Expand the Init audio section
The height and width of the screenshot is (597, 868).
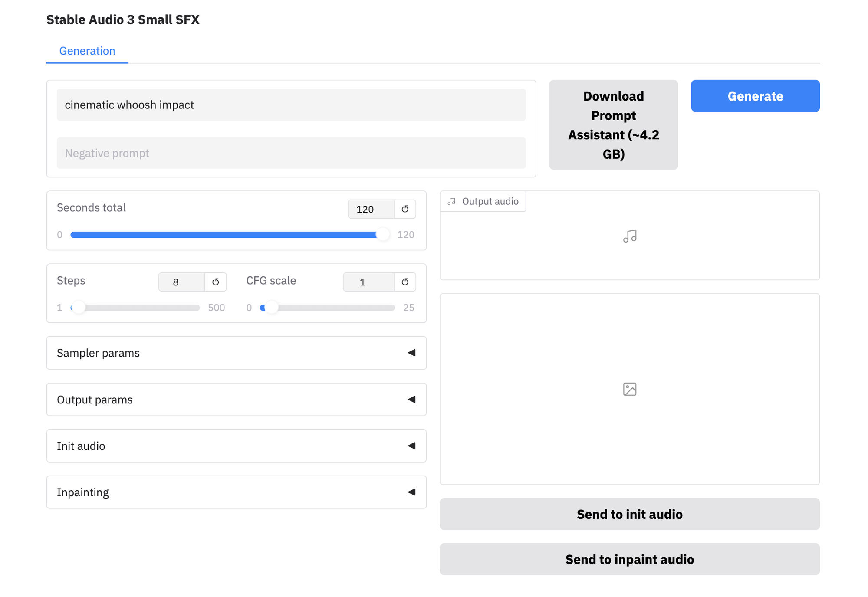[237, 446]
